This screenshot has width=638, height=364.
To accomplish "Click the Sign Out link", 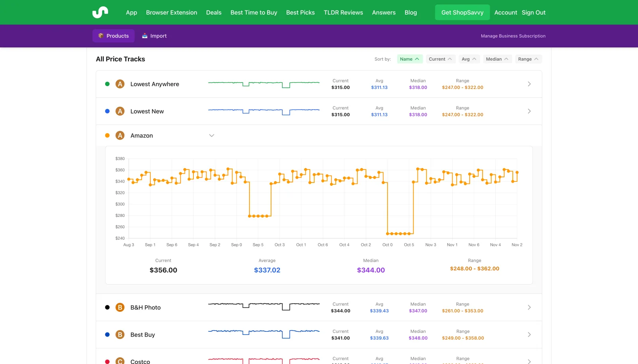I will click(534, 12).
